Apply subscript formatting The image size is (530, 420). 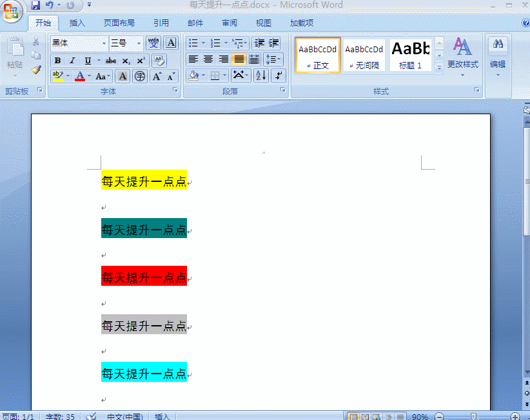126,61
